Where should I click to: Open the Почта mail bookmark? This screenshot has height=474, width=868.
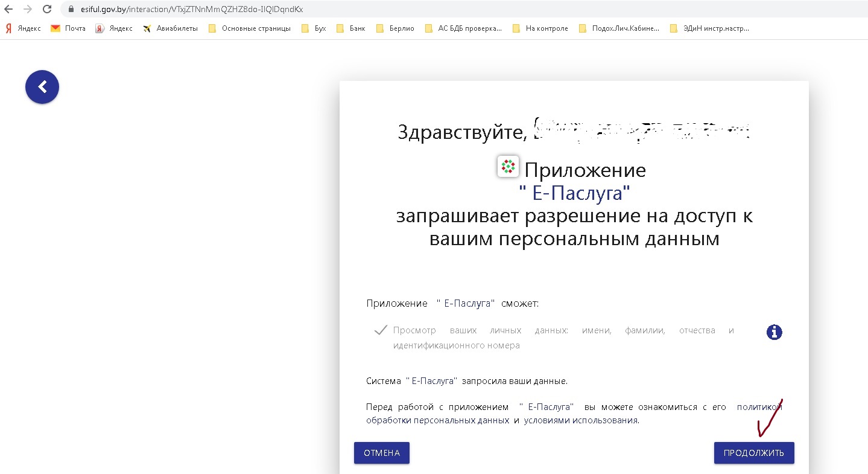click(x=68, y=28)
